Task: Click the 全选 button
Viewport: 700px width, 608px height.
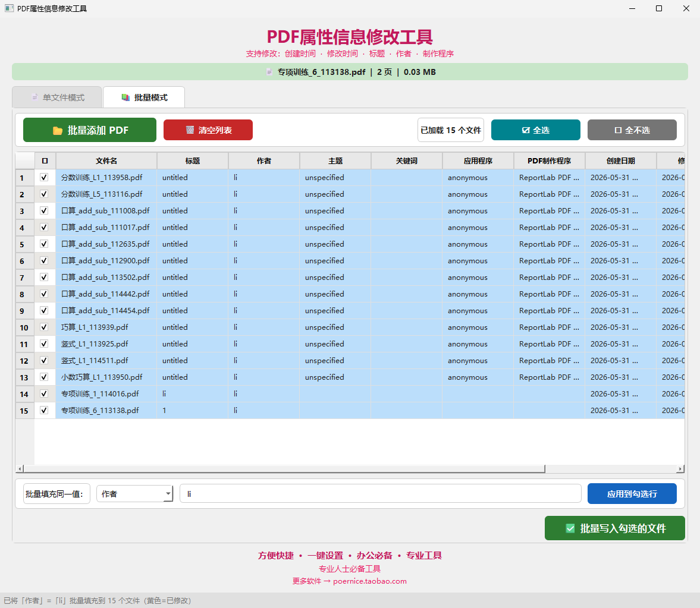Action: 536,130
